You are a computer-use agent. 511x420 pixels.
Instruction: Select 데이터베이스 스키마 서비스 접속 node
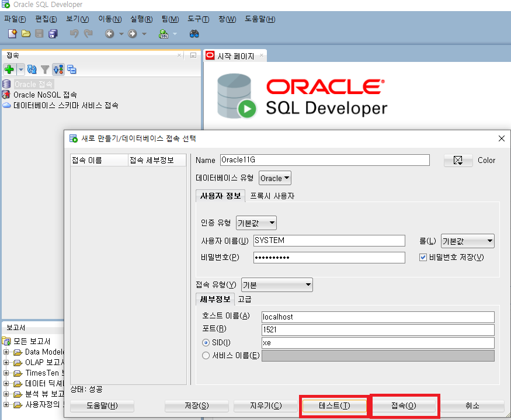click(x=65, y=105)
